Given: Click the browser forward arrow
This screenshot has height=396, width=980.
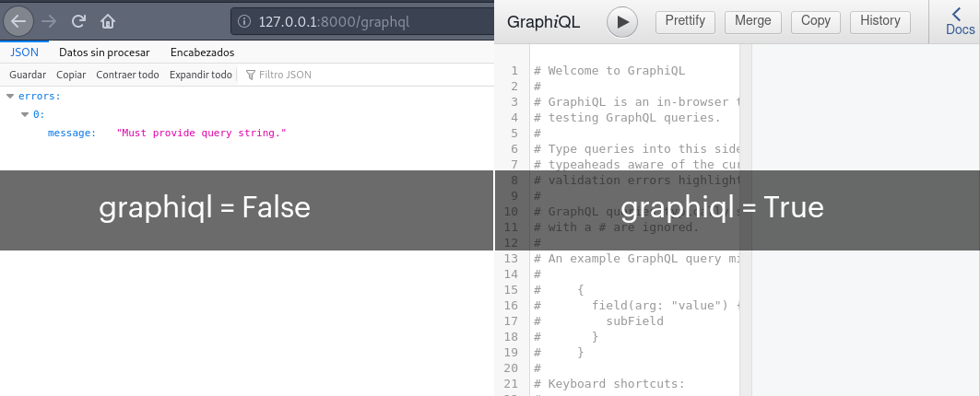Looking at the screenshot, I should click(x=50, y=20).
